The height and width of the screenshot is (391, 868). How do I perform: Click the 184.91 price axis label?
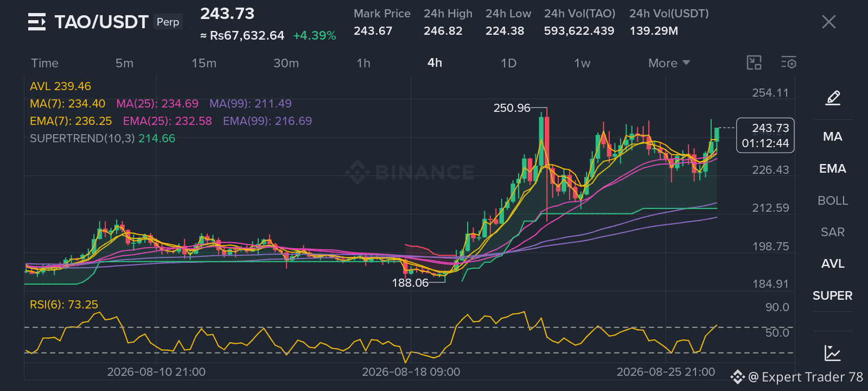[770, 284]
